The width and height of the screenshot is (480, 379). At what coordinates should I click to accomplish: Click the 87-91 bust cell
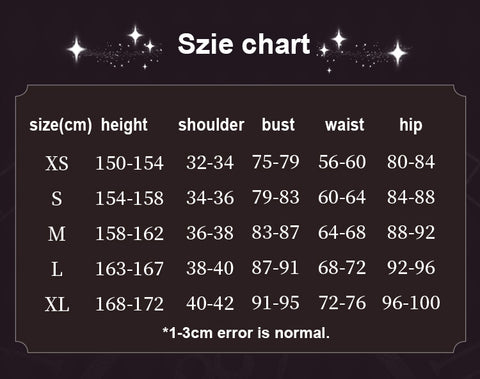click(x=275, y=267)
